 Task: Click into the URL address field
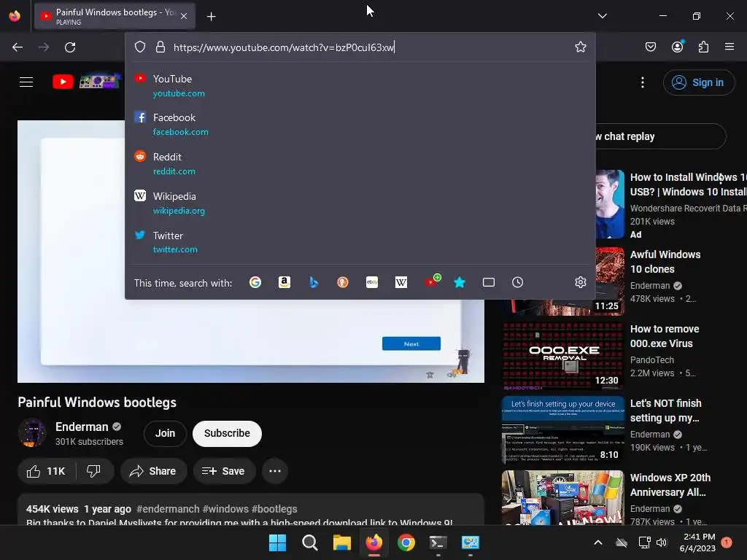pyautogui.click(x=369, y=47)
